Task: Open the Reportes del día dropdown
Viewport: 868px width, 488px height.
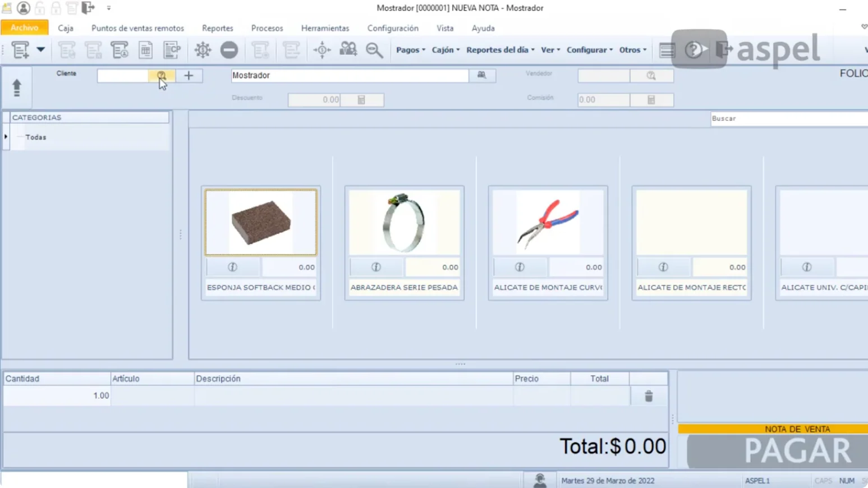Action: pos(500,50)
